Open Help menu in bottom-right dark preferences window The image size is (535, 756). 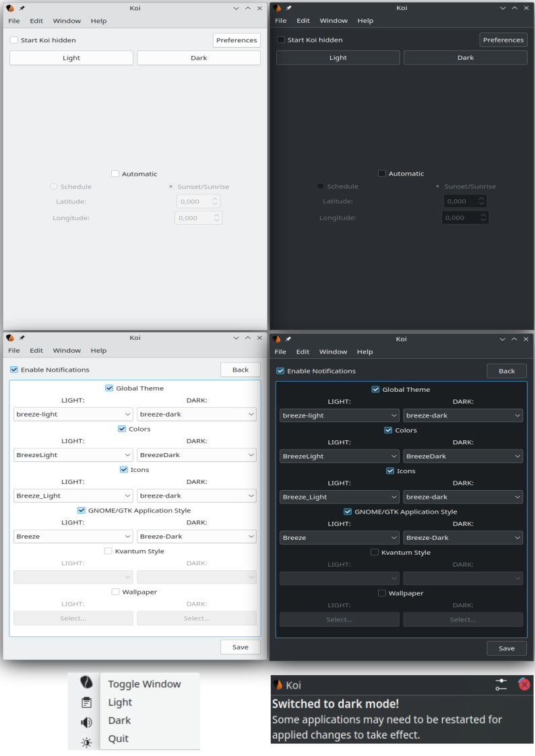point(365,351)
